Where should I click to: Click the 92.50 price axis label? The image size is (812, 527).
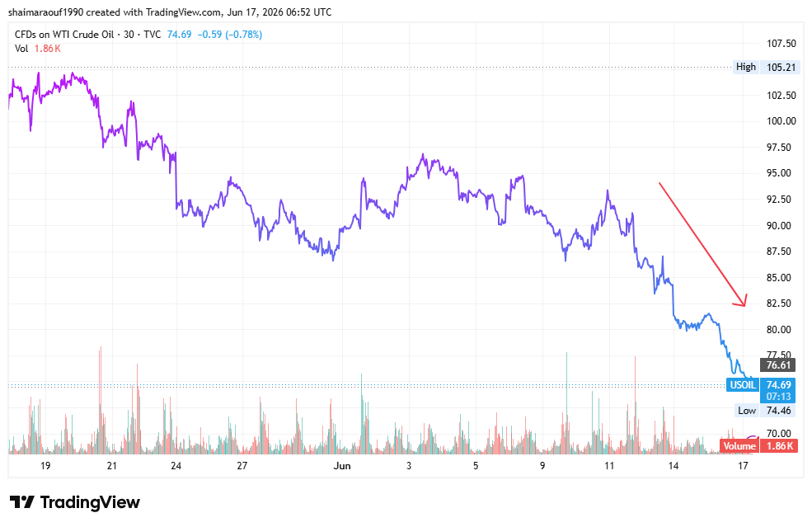pos(781,200)
